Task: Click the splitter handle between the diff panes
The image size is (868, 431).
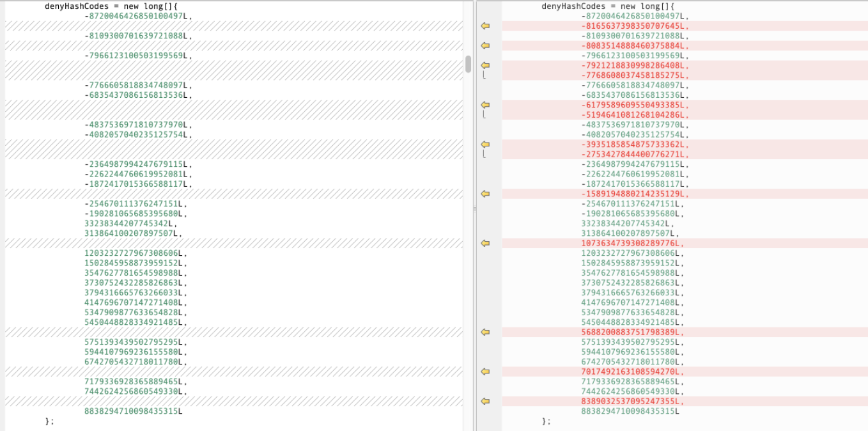Action: (x=474, y=209)
